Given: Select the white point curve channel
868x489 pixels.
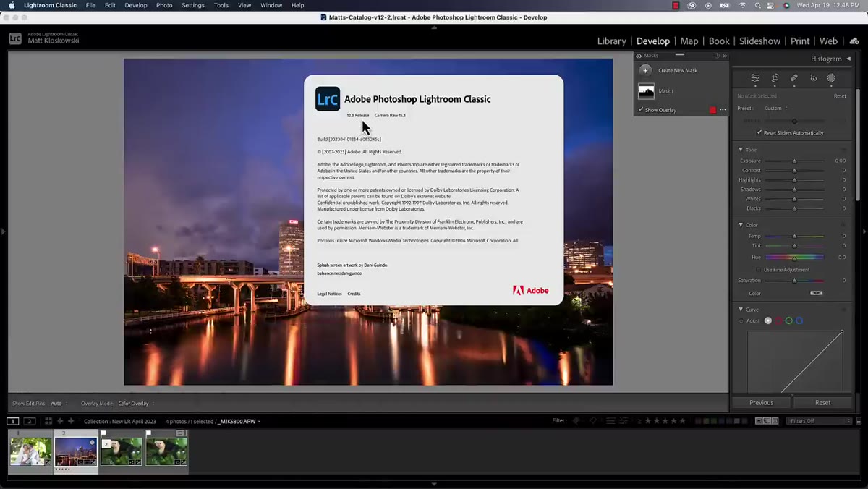Looking at the screenshot, I should coord(768,320).
